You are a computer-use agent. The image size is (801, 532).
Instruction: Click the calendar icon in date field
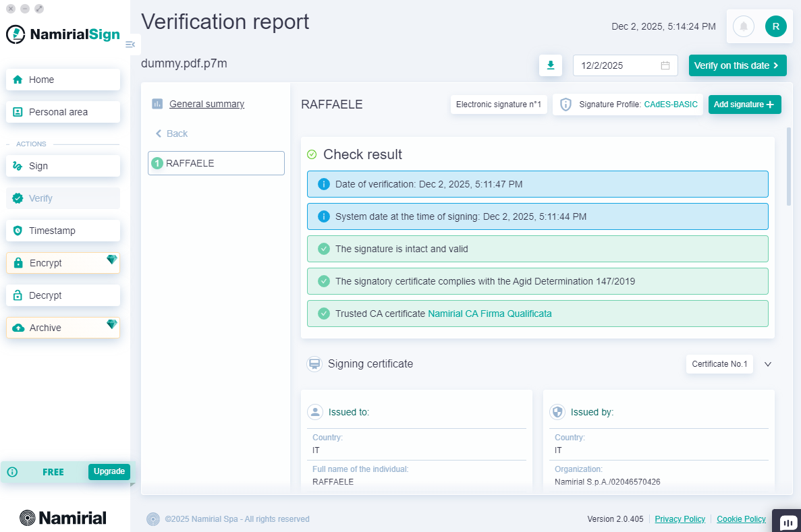click(x=665, y=65)
